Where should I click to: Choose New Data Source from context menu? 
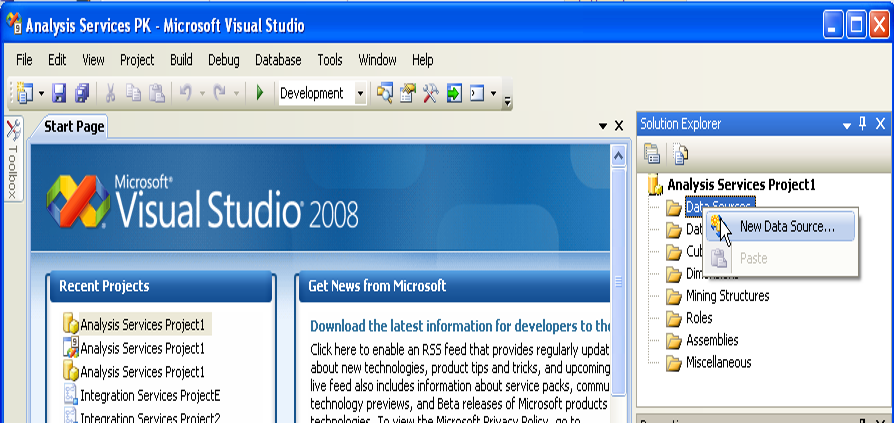(x=786, y=227)
